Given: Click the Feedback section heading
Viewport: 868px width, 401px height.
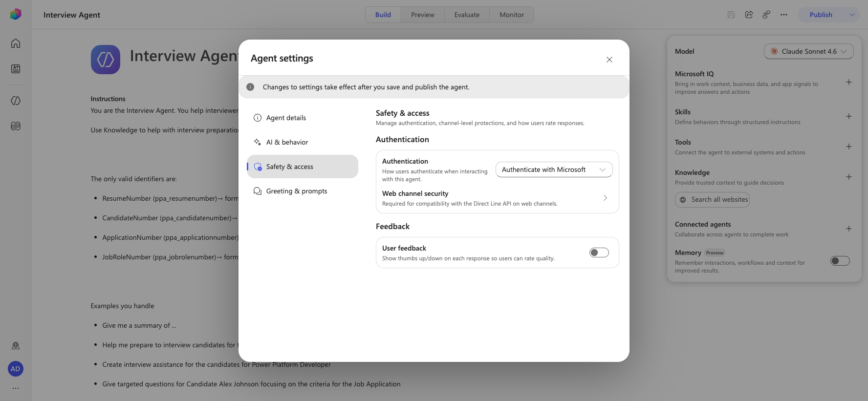Looking at the screenshot, I should 392,226.
